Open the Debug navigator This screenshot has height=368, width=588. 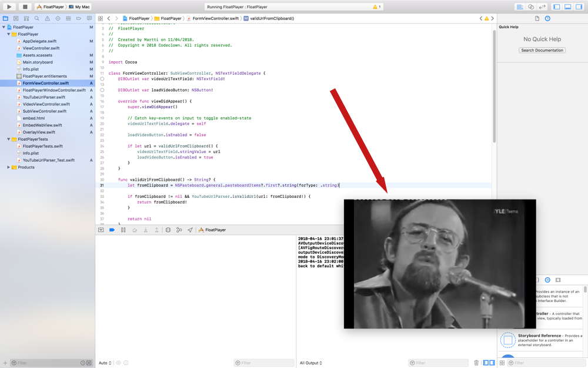point(68,18)
